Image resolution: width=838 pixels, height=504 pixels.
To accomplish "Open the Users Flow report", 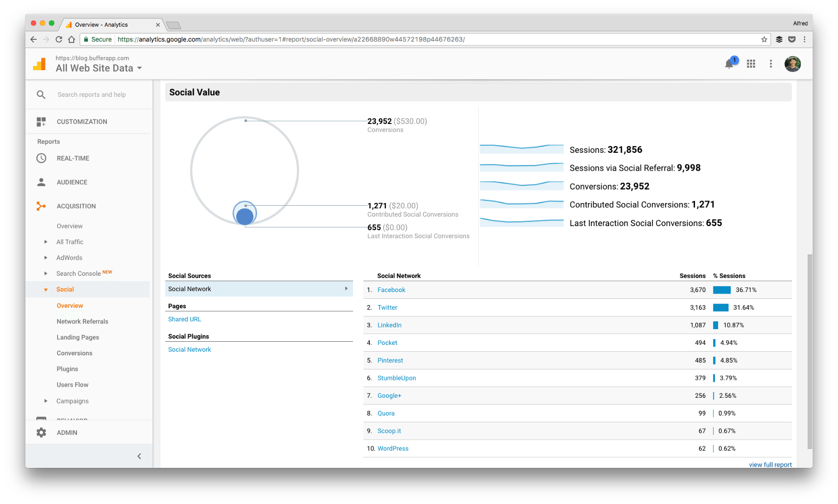I will (72, 385).
